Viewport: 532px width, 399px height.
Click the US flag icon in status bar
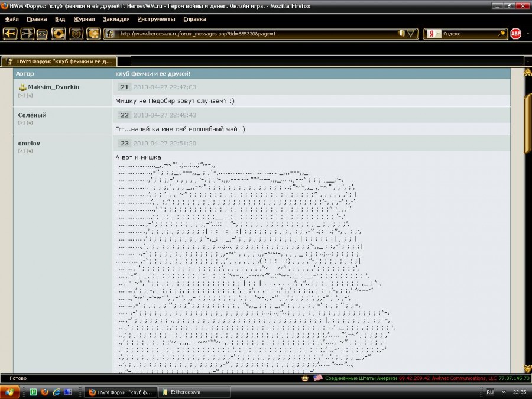318,378
